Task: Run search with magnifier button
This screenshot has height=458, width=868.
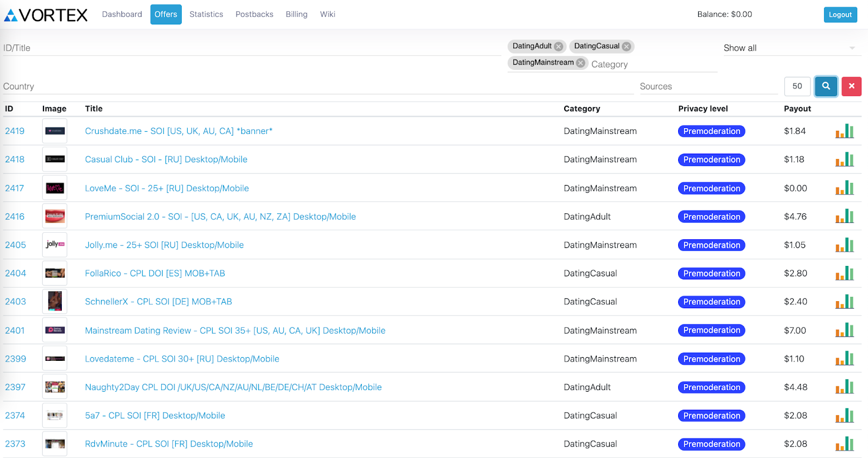Action: click(x=826, y=86)
